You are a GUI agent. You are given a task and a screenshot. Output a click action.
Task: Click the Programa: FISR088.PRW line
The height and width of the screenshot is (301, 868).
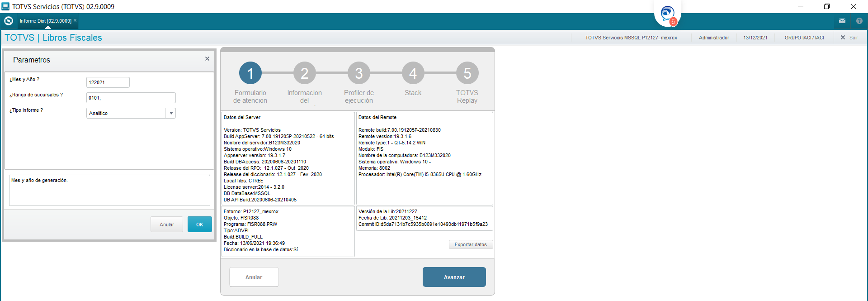click(x=250, y=224)
